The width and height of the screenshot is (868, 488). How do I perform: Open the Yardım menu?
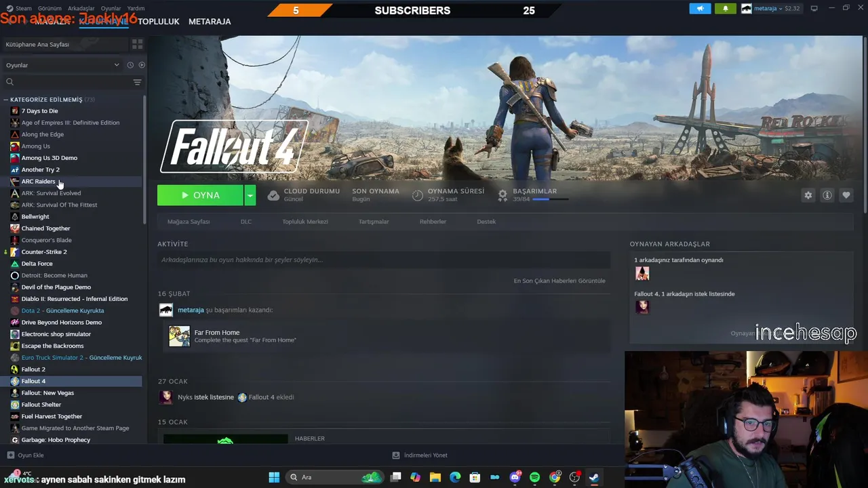pos(136,8)
